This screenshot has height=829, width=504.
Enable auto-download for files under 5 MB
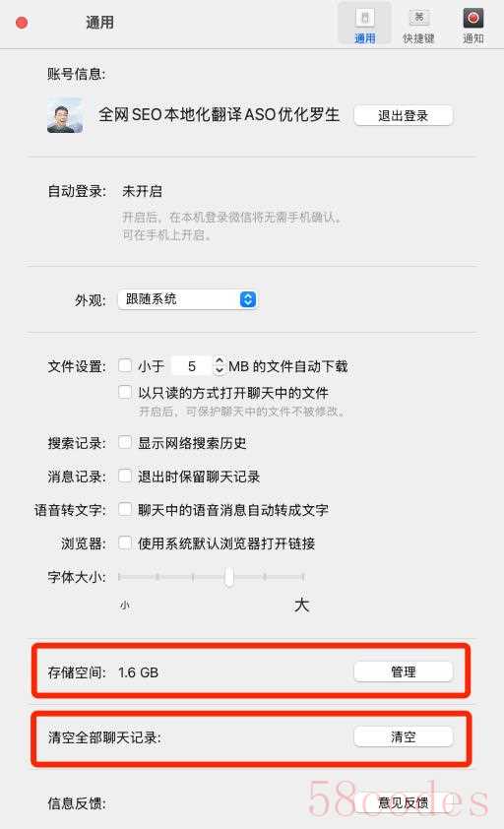coord(125,365)
